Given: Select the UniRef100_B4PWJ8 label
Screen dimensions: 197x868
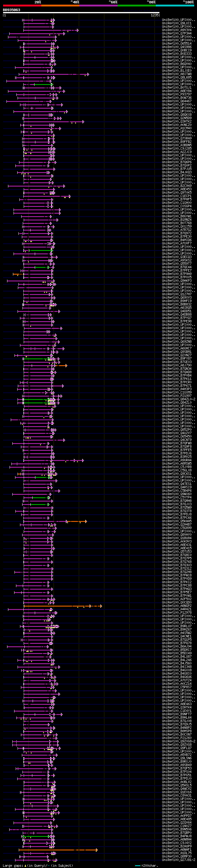Looking at the screenshot, I should 177,836.
